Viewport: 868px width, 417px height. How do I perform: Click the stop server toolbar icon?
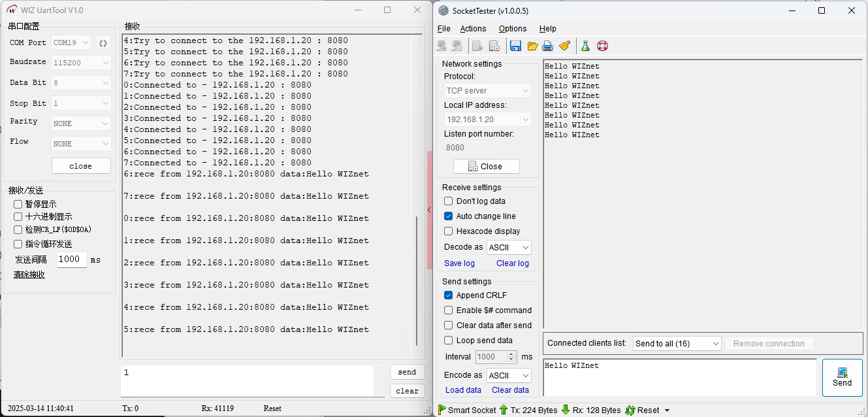494,46
